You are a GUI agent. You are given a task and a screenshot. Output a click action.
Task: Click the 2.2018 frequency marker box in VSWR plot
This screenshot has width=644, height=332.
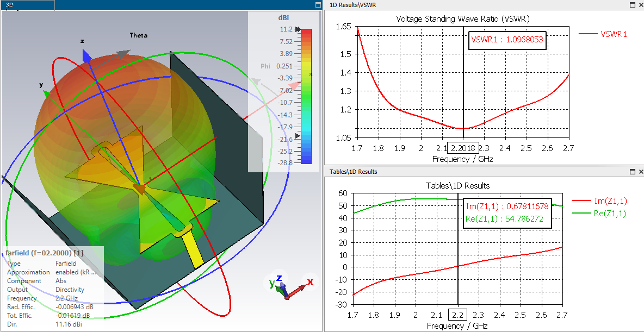point(463,148)
